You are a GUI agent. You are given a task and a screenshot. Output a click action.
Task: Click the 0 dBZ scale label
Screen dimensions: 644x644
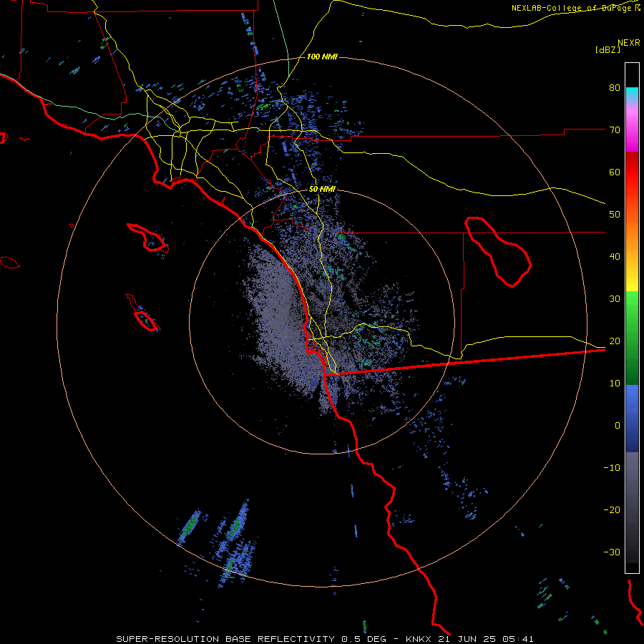(618, 426)
